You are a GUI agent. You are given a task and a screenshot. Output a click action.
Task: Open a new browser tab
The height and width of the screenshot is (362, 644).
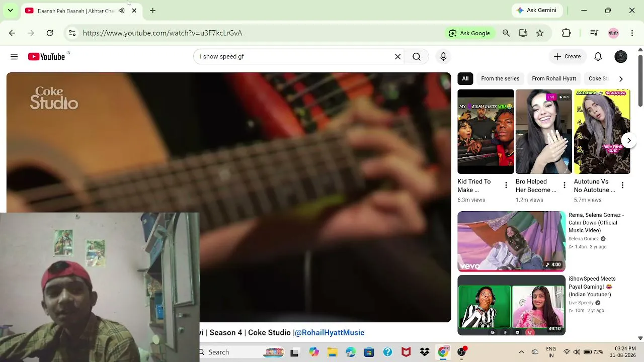[x=152, y=11]
